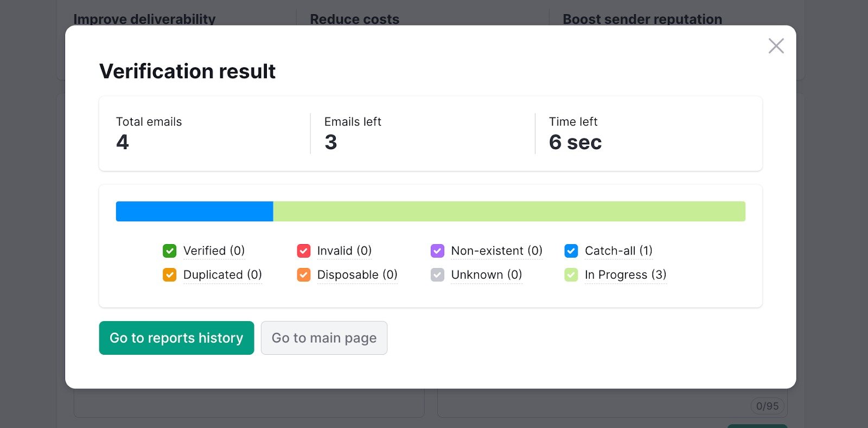The height and width of the screenshot is (428, 868).
Task: Click the Disposable (0) label
Action: click(357, 274)
